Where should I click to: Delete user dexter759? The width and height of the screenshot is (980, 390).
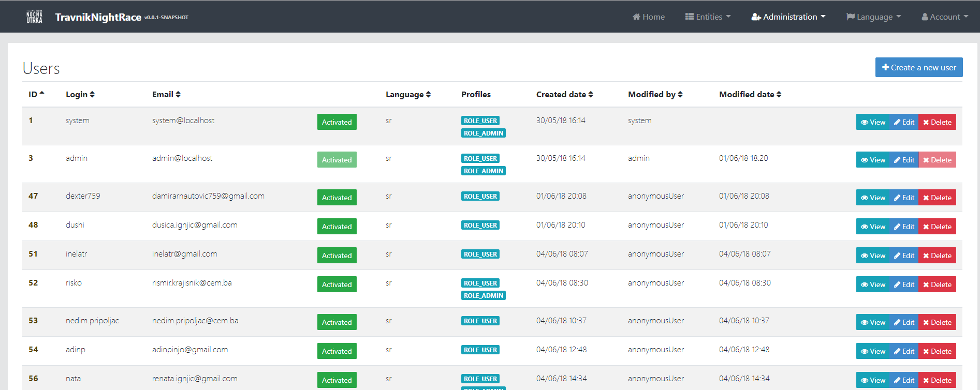tap(937, 198)
